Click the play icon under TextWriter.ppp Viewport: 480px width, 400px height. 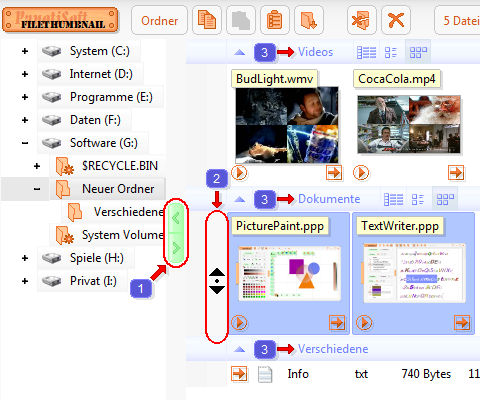(364, 323)
